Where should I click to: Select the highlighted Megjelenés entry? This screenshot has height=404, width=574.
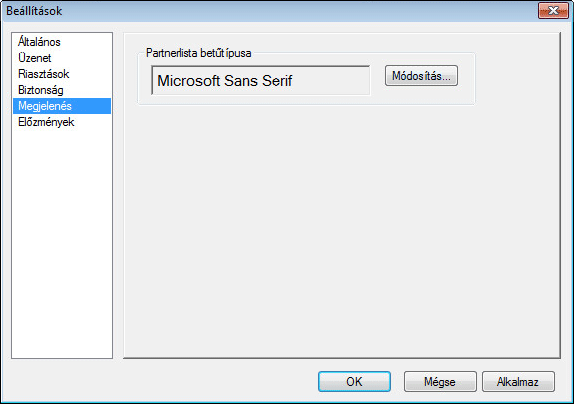coord(62,106)
